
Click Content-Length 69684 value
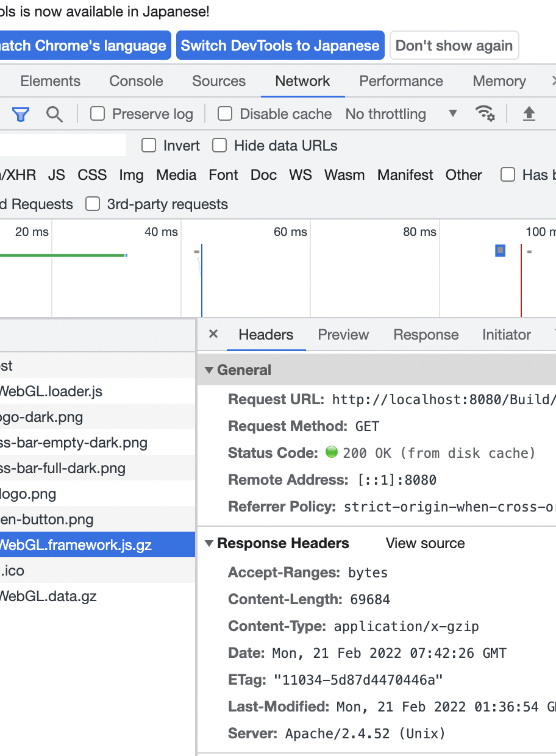[x=370, y=599]
